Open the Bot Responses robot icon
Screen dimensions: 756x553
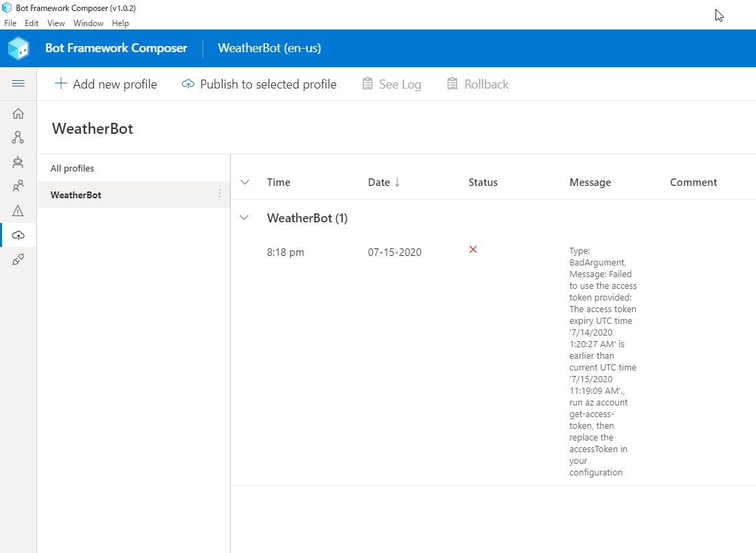point(18,162)
